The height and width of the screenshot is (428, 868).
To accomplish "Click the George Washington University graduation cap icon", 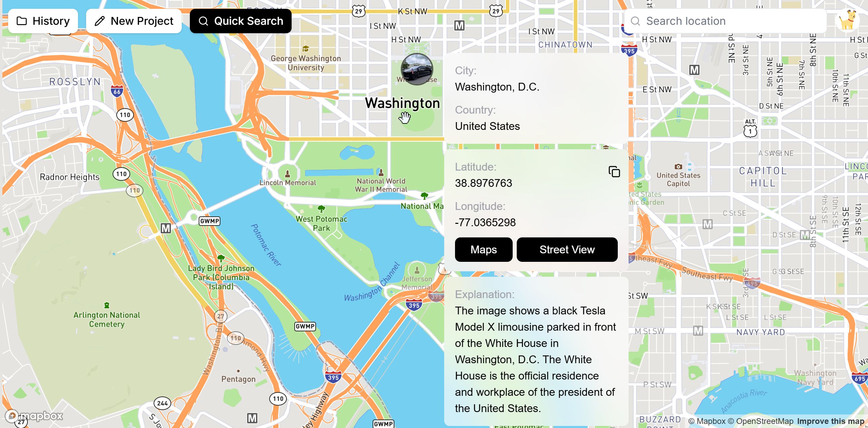I will click(305, 49).
